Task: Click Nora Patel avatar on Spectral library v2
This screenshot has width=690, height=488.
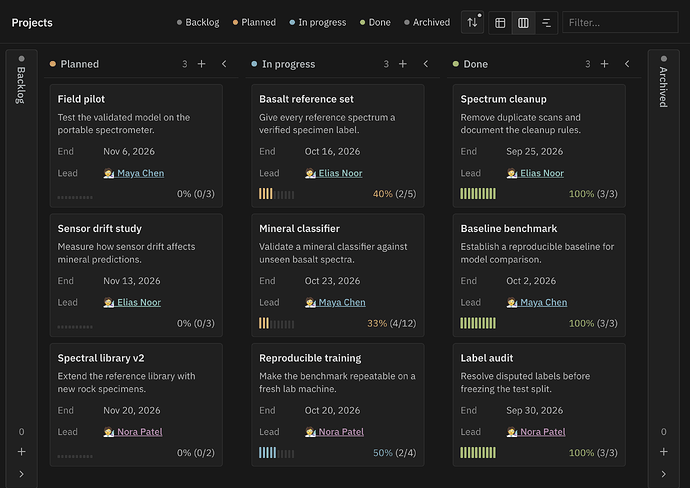Action: click(109, 432)
